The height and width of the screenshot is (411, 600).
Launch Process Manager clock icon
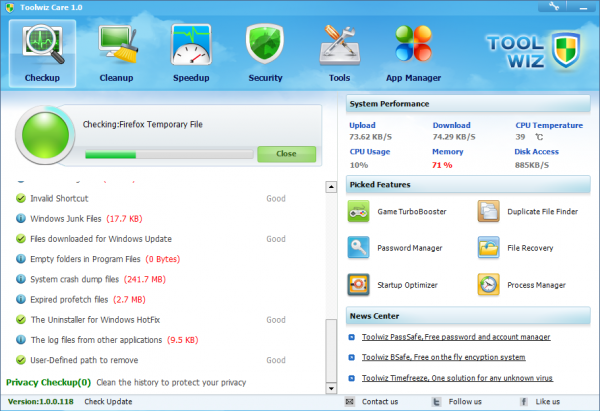(488, 285)
